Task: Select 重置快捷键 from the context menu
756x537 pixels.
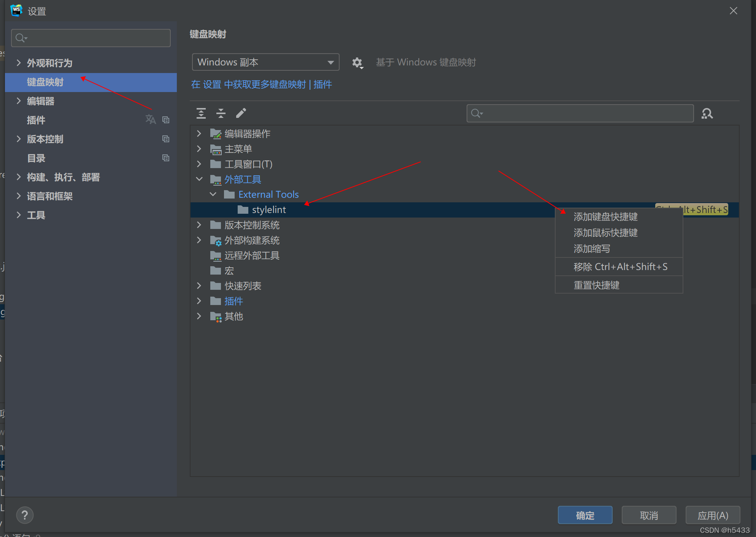Action: click(x=596, y=285)
